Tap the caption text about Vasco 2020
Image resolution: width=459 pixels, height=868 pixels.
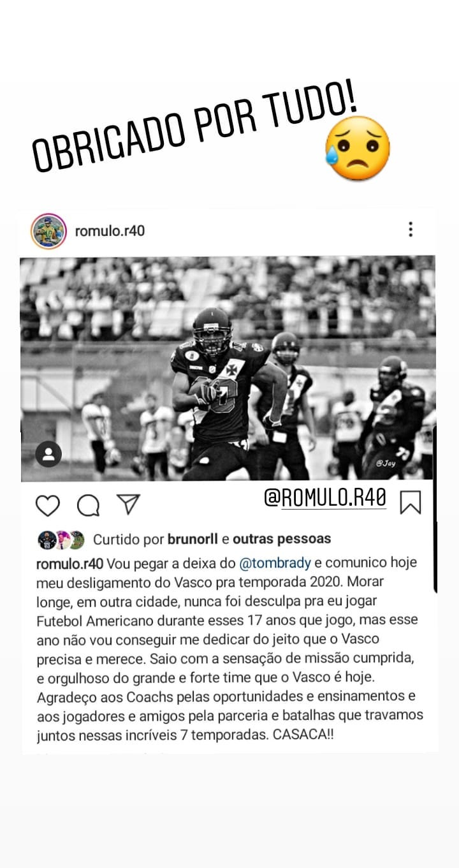(x=229, y=647)
